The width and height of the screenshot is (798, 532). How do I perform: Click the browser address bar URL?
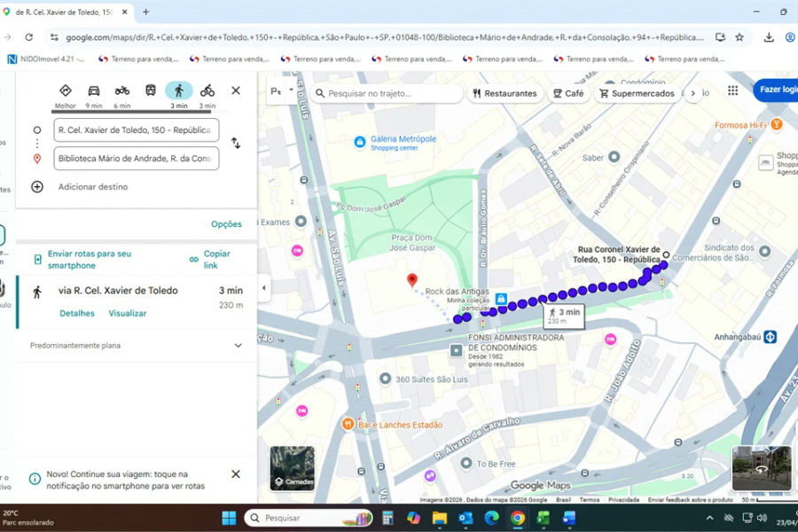click(x=384, y=37)
